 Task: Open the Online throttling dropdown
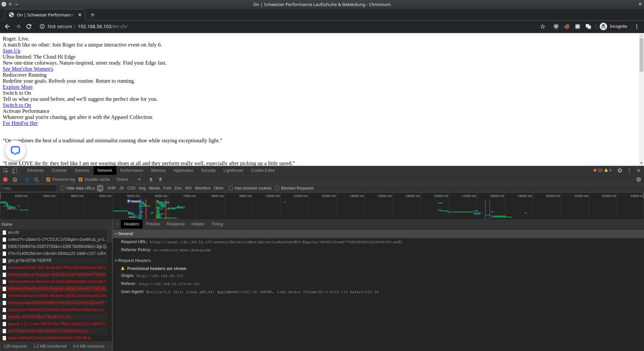(129, 180)
